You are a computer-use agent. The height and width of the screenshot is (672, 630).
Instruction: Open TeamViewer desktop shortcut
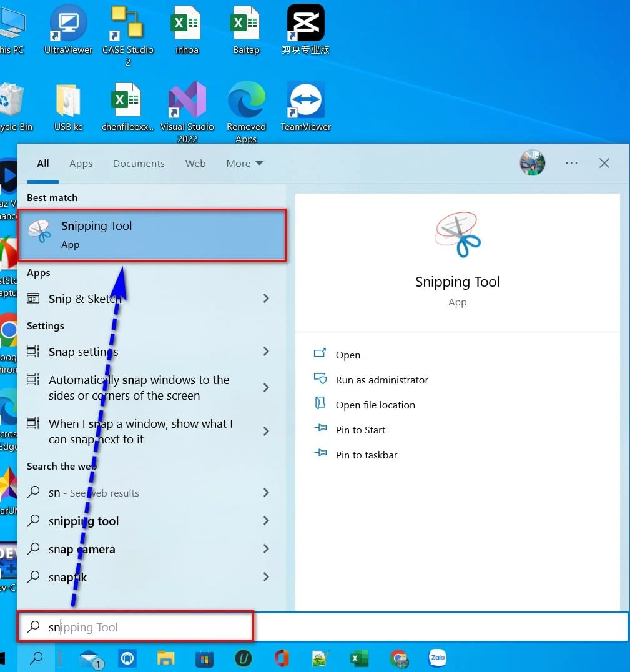305,102
